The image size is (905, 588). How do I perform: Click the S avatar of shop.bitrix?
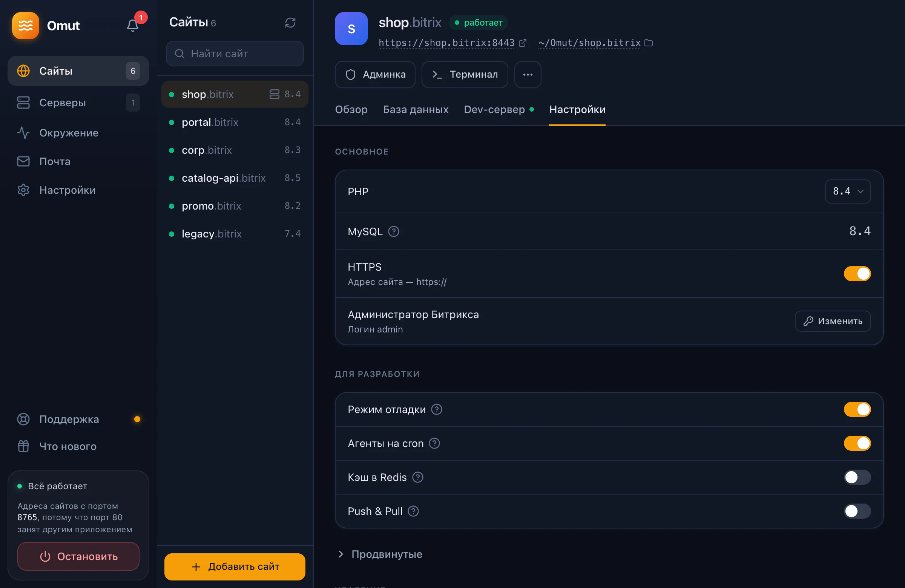click(351, 29)
